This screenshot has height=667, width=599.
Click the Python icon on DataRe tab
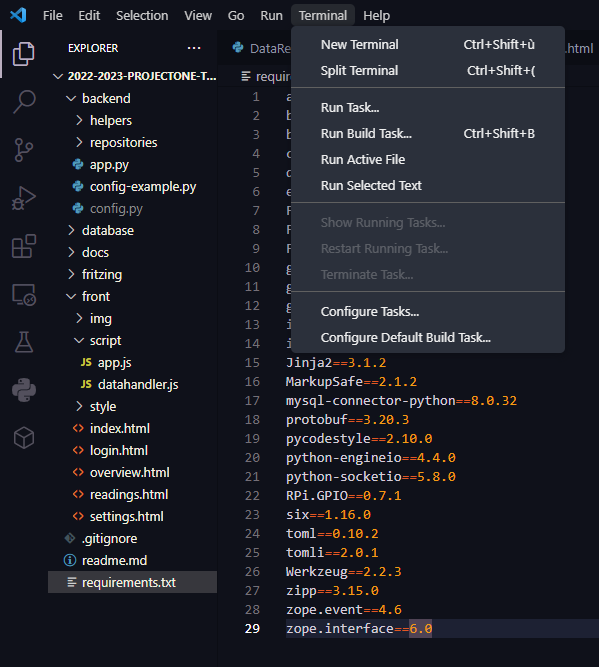coord(238,48)
